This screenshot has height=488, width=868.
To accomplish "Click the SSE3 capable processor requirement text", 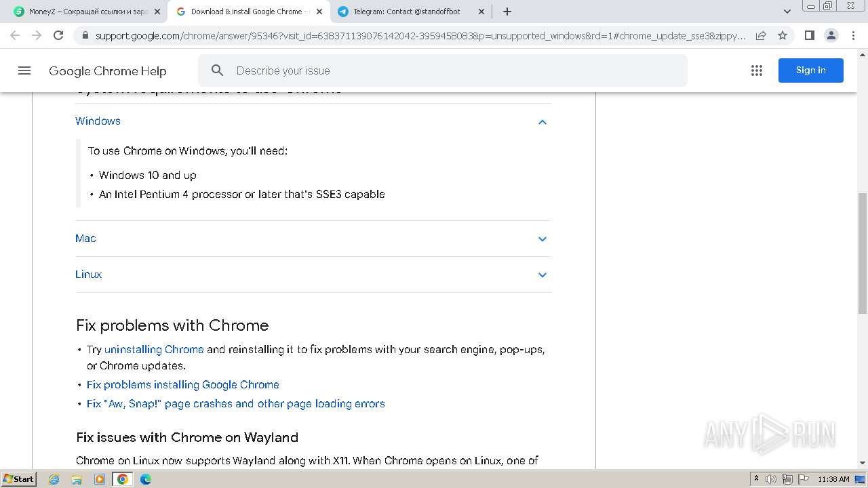I will 241,194.
